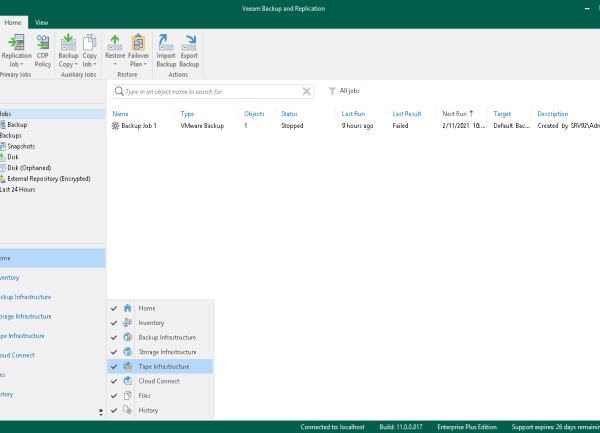Switch to the Home ribbon tab
This screenshot has width=600, height=433.
[13, 23]
